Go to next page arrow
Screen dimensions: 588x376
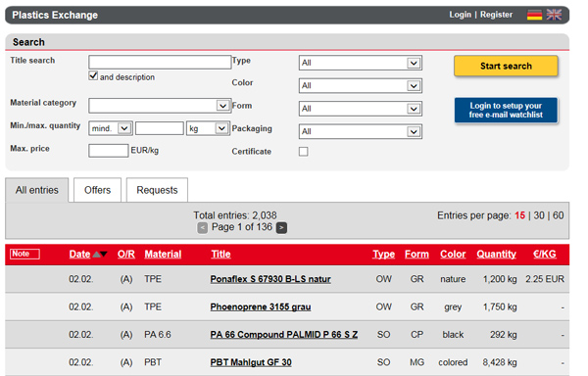point(281,227)
